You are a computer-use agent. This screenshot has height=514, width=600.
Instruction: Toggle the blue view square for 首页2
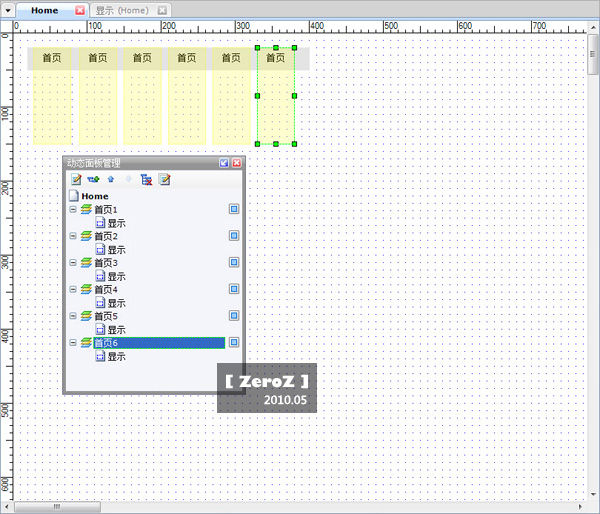(234, 235)
